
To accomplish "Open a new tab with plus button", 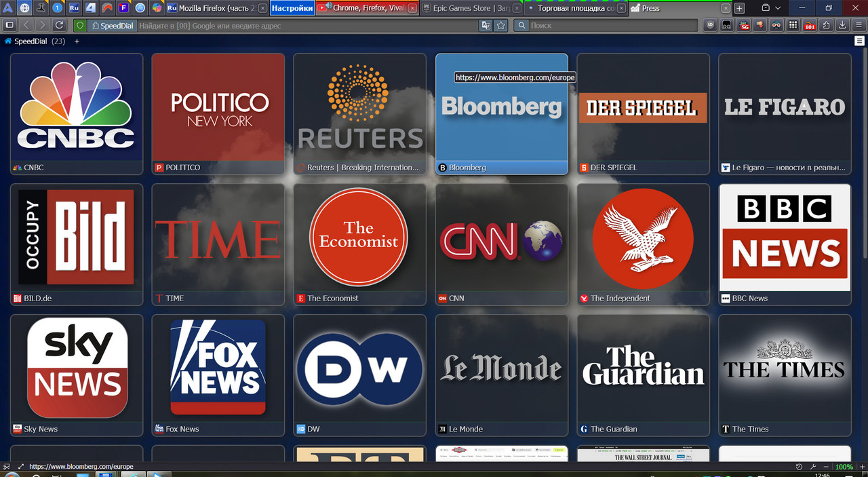I will coord(739,8).
